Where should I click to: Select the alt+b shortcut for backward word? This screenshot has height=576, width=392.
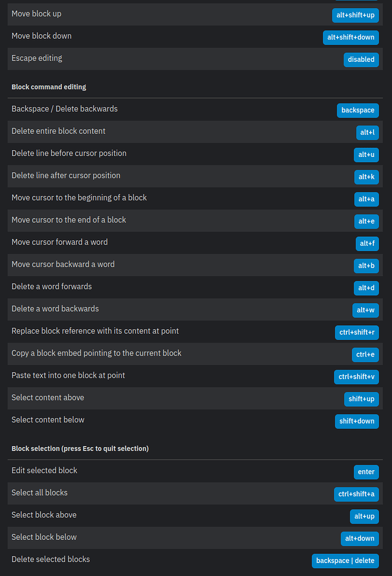point(366,265)
